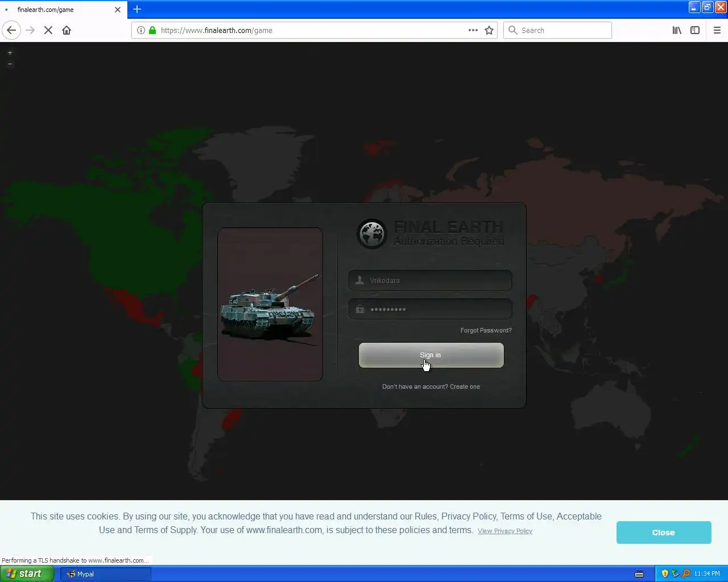Open the browser hamburger menu
The image size is (728, 582).
(717, 30)
